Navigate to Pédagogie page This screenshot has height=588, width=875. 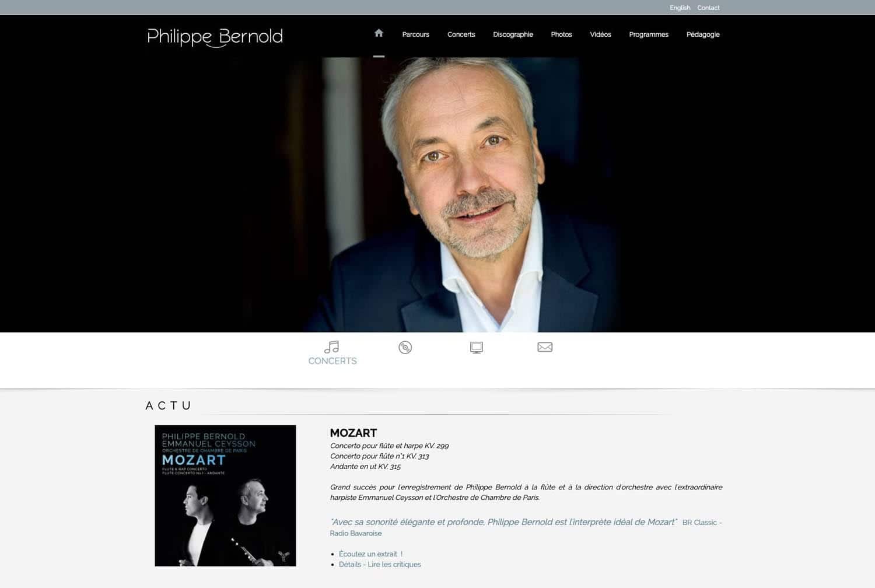(703, 34)
